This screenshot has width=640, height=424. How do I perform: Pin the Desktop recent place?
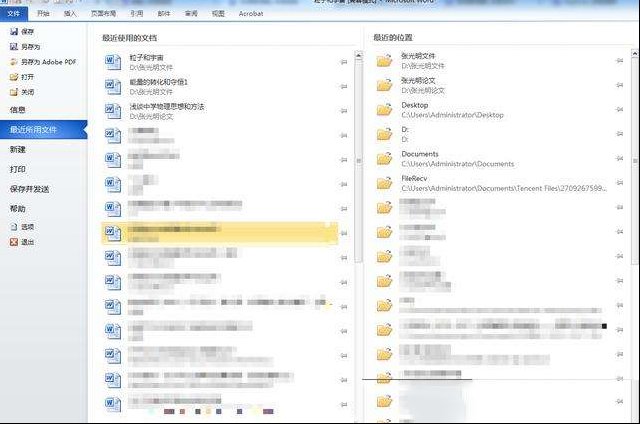tap(620, 109)
